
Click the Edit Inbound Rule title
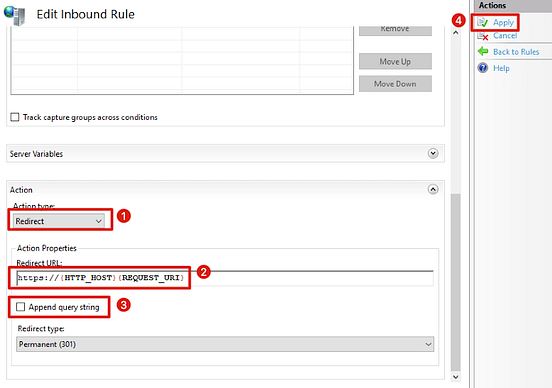[86, 14]
